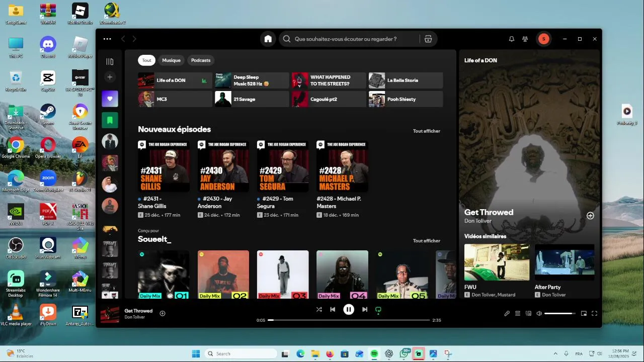Toggle repeat mode
The image size is (644, 362).
pyautogui.click(x=378, y=309)
